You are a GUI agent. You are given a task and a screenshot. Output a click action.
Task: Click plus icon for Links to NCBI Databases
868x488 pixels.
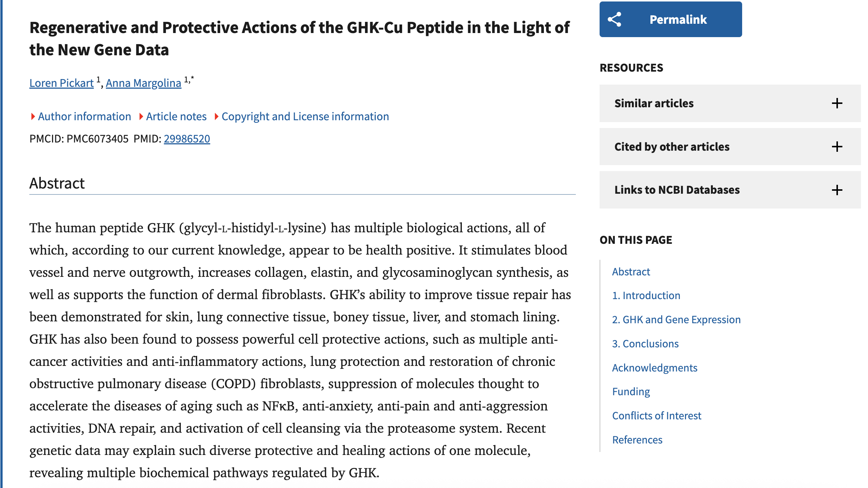pyautogui.click(x=837, y=190)
